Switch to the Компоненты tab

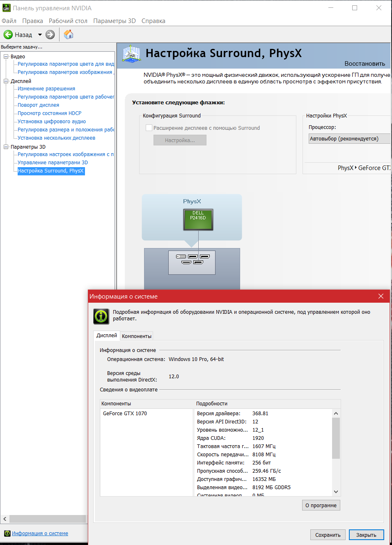click(137, 336)
